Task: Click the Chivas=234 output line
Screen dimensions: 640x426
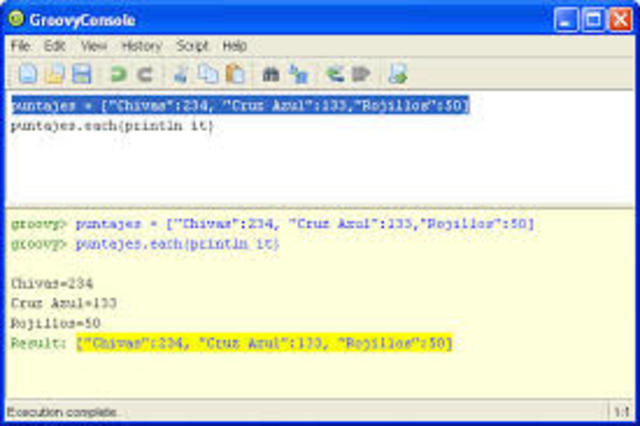Action: (x=52, y=284)
